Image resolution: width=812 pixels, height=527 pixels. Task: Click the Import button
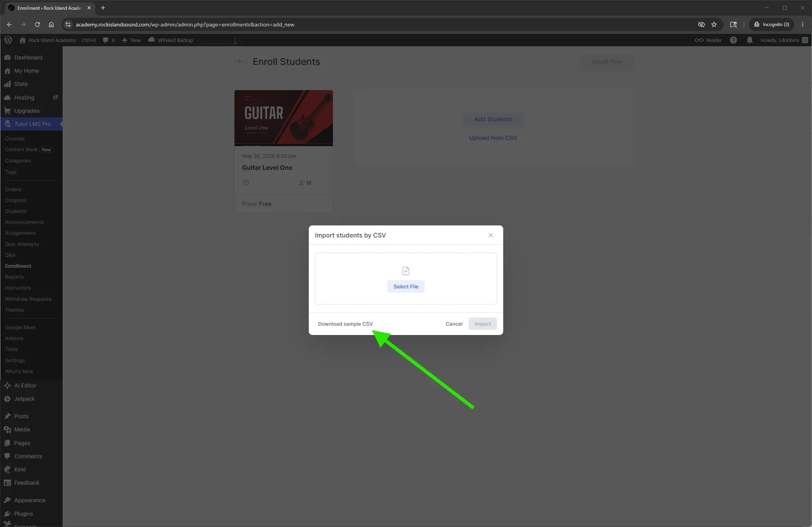point(483,324)
